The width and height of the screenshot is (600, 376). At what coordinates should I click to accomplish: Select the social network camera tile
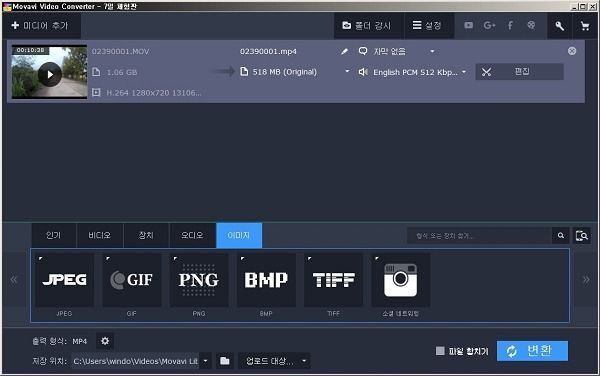401,280
